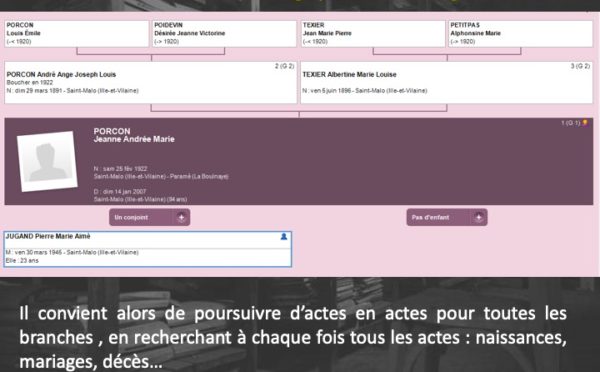Screen dimensions: 600x372
Task: Click the lightbulb icon on Jeanne's card
Action: tap(585, 123)
